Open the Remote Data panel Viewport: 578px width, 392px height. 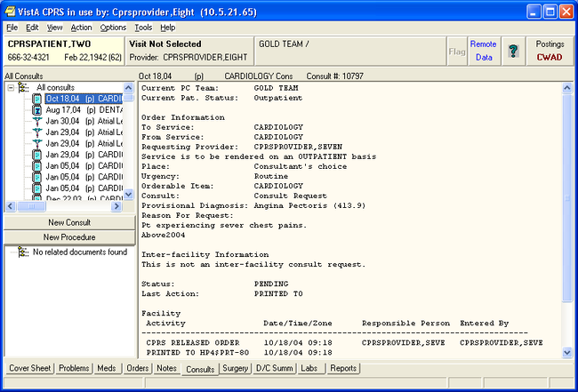click(x=483, y=51)
